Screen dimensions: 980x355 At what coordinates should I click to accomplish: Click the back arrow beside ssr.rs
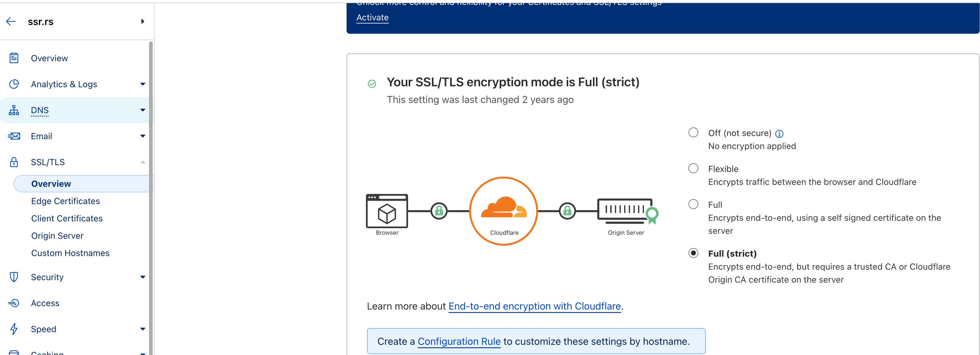[11, 22]
